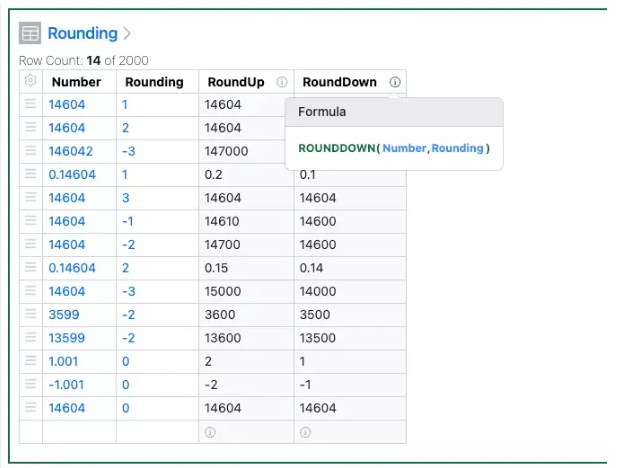Select the Number column header
The height and width of the screenshot is (468, 623).
76,82
